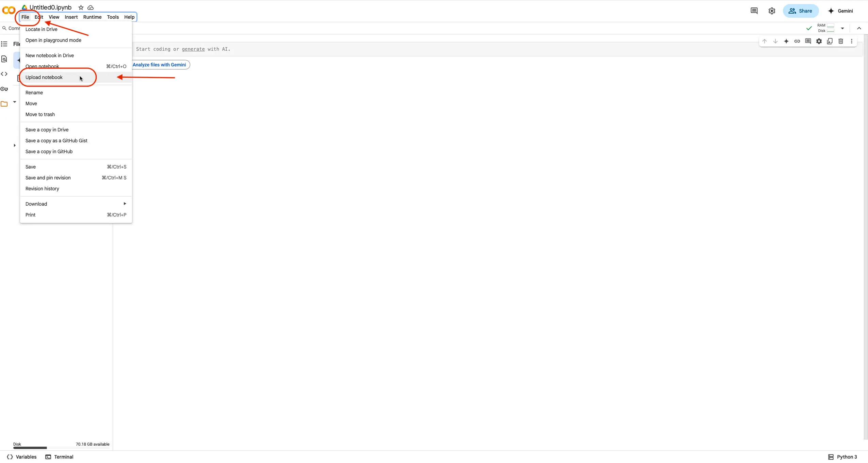Open cell editor settings gear
Image resolution: width=868 pixels, height=463 pixels.
click(819, 41)
